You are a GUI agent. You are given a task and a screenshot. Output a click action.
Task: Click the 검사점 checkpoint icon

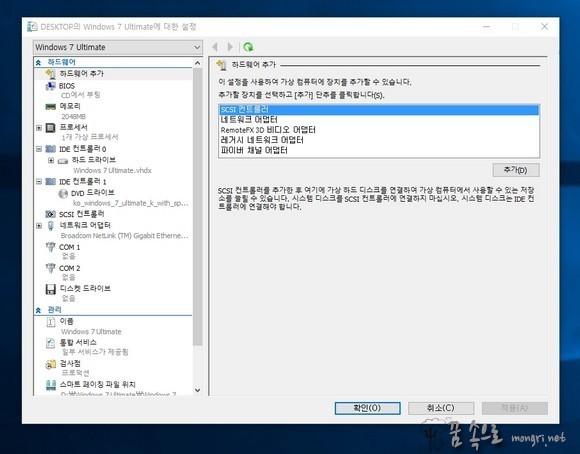[x=50, y=364]
